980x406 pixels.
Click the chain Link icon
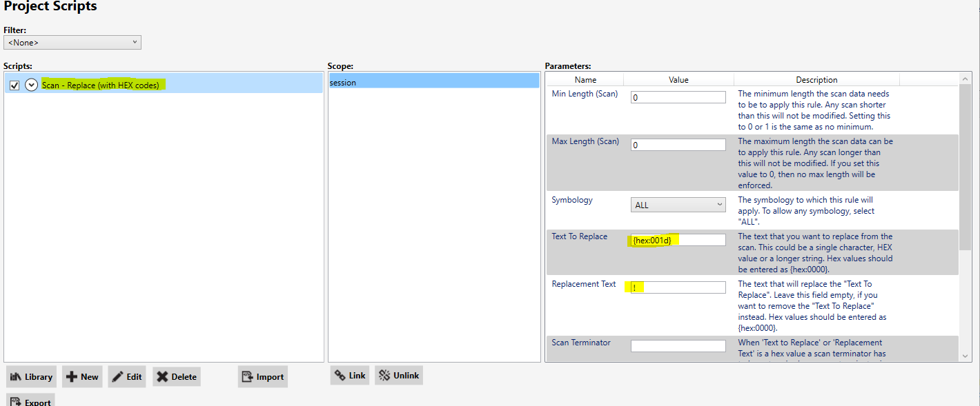340,375
